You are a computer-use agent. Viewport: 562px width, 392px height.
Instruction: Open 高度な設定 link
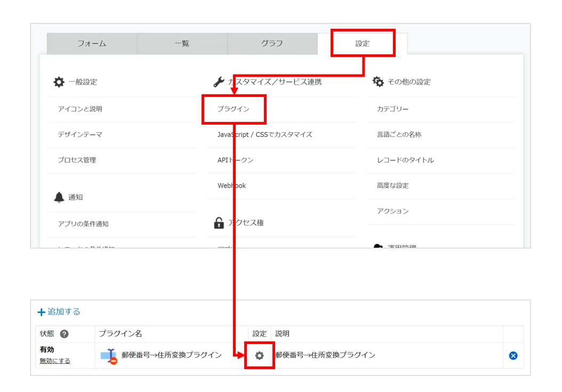click(x=392, y=185)
